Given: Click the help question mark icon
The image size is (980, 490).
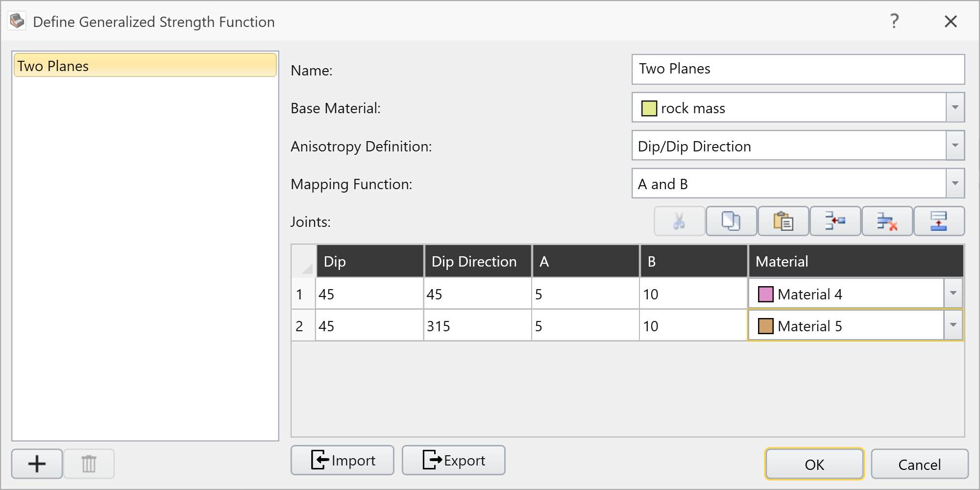Looking at the screenshot, I should [894, 21].
